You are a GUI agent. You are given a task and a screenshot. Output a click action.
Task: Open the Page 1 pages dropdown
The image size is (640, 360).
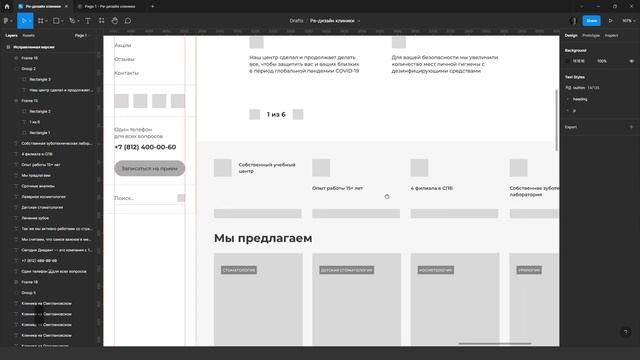coord(82,36)
